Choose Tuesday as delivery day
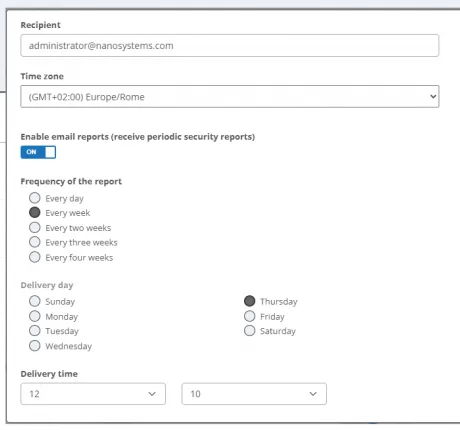 (35, 331)
